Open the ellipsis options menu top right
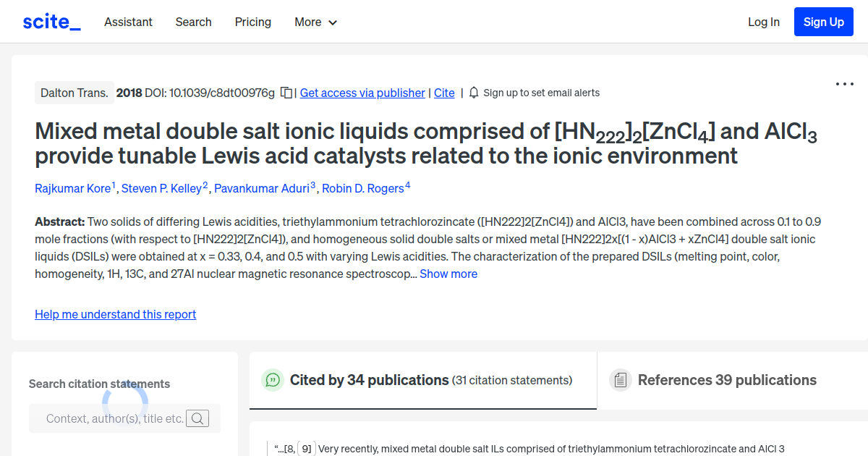 click(x=844, y=84)
